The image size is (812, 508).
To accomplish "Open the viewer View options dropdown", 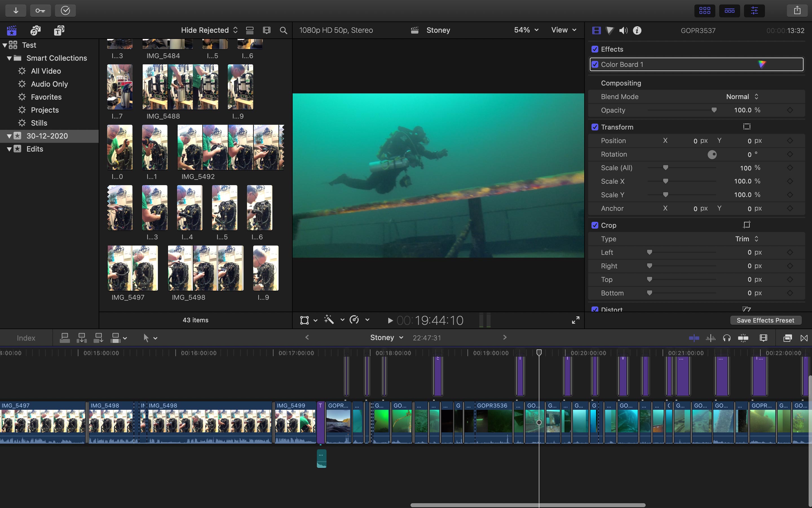I will [564, 30].
